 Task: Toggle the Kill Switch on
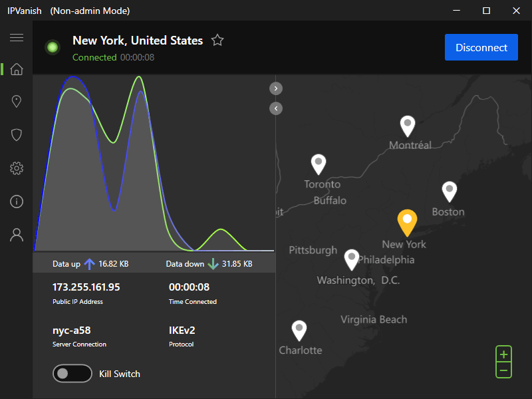tap(72, 374)
